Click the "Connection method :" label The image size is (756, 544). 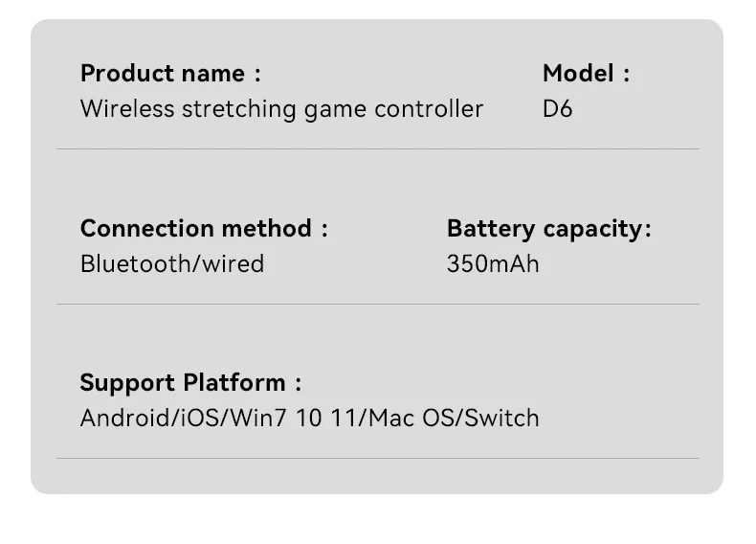coord(204,229)
